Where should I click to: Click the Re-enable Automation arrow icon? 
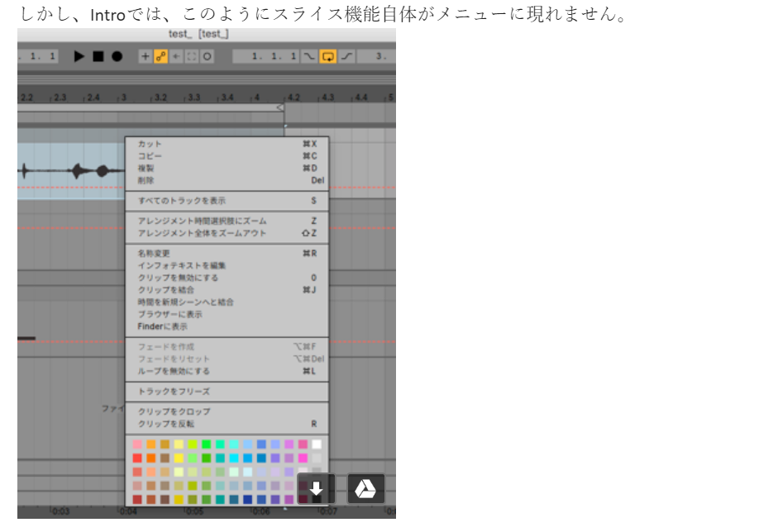(x=175, y=56)
